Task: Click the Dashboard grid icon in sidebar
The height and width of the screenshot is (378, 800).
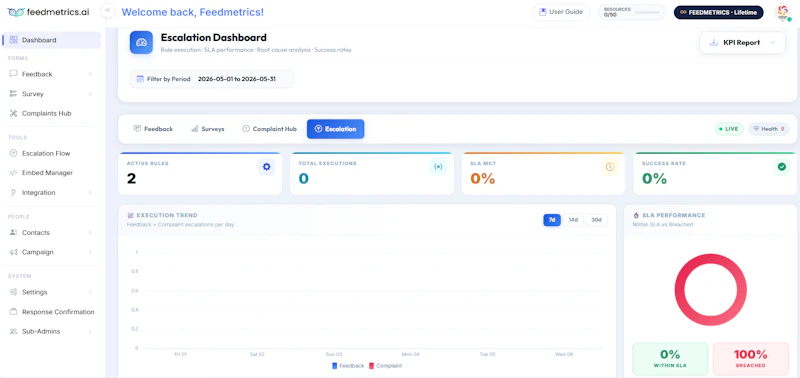Action: [x=14, y=40]
